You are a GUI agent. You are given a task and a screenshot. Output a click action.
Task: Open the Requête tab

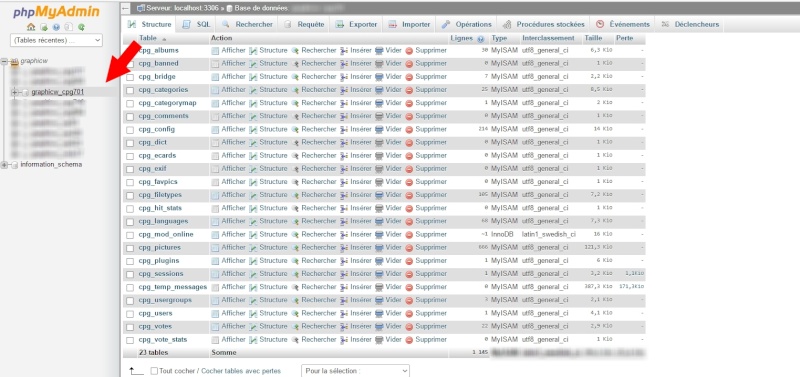(305, 24)
